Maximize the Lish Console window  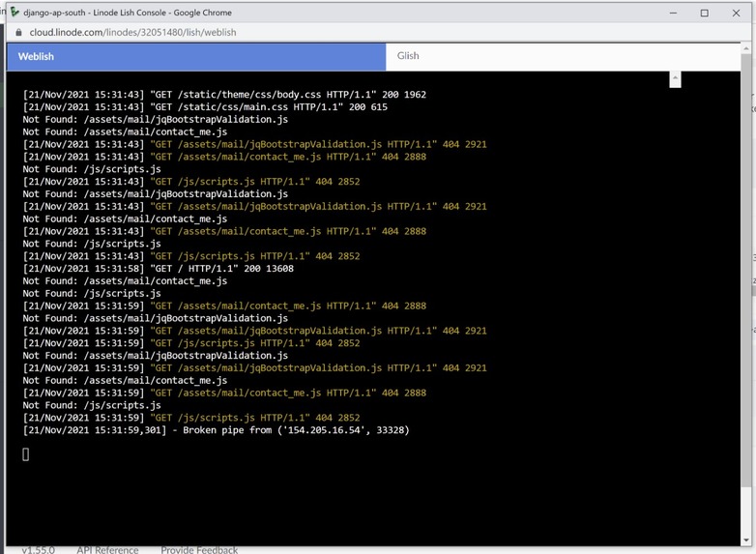[705, 13]
